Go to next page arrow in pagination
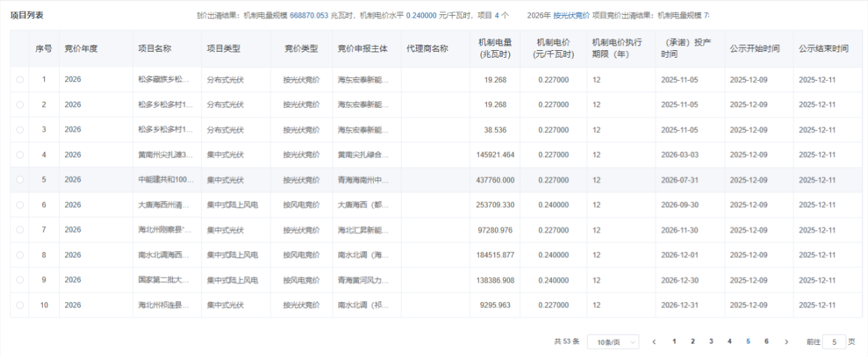This screenshot has height=357, width=868. point(786,342)
